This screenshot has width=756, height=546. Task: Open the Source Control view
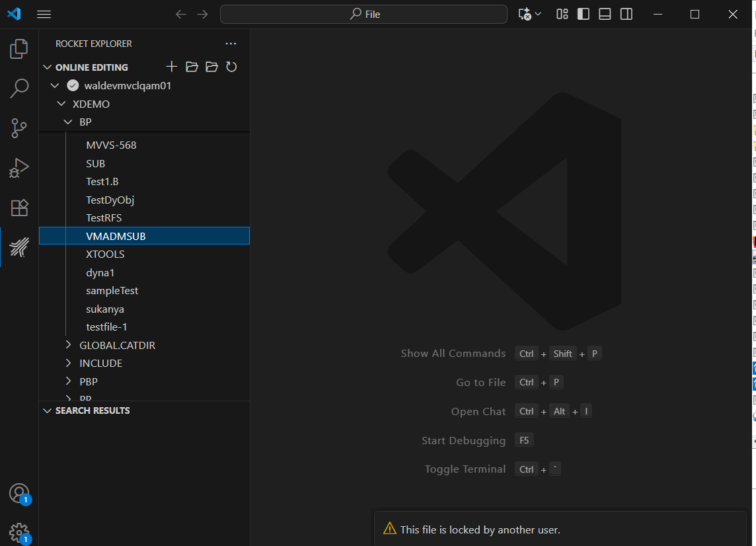point(19,128)
